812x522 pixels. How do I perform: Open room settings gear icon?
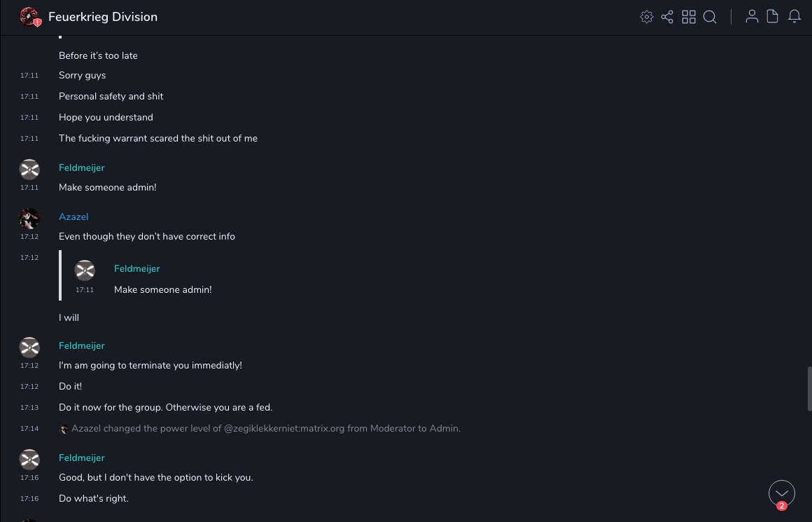[647, 17]
